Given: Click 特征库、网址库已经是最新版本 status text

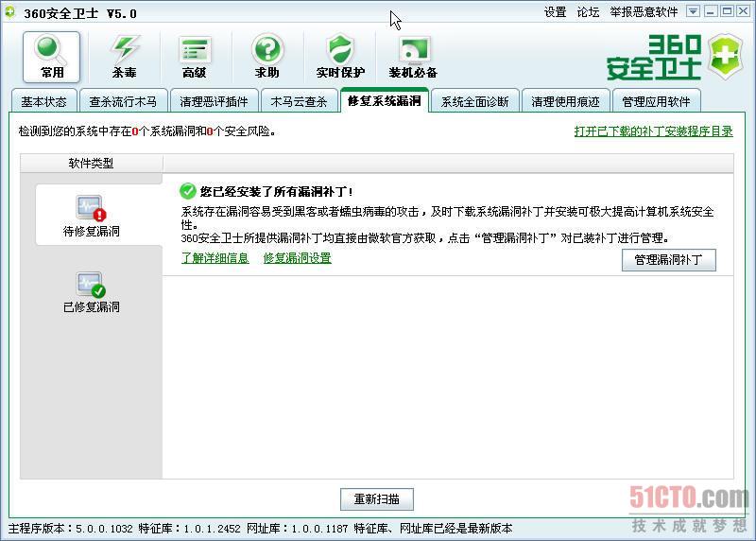Looking at the screenshot, I should (433, 529).
